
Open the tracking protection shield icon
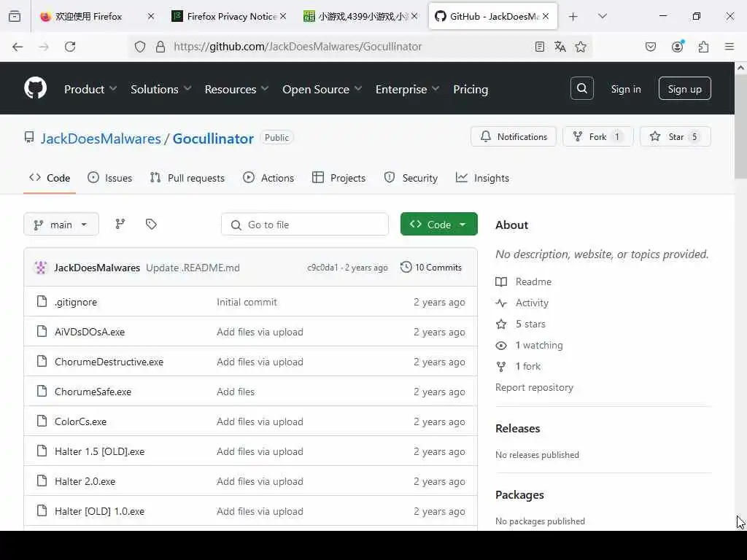point(139,47)
